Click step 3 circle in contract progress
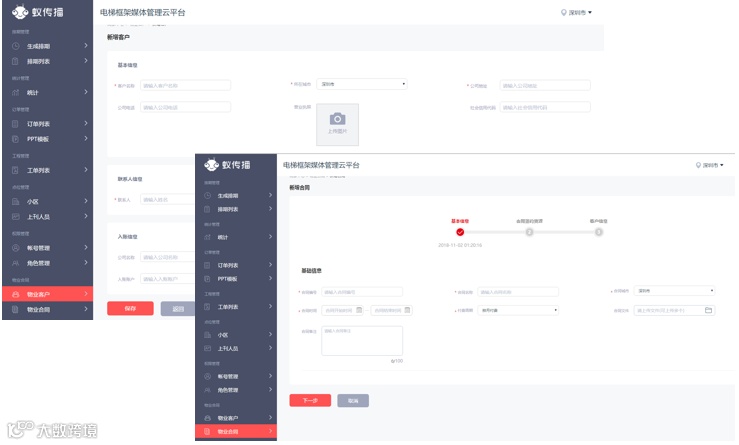The height and width of the screenshot is (445, 739). [x=599, y=232]
